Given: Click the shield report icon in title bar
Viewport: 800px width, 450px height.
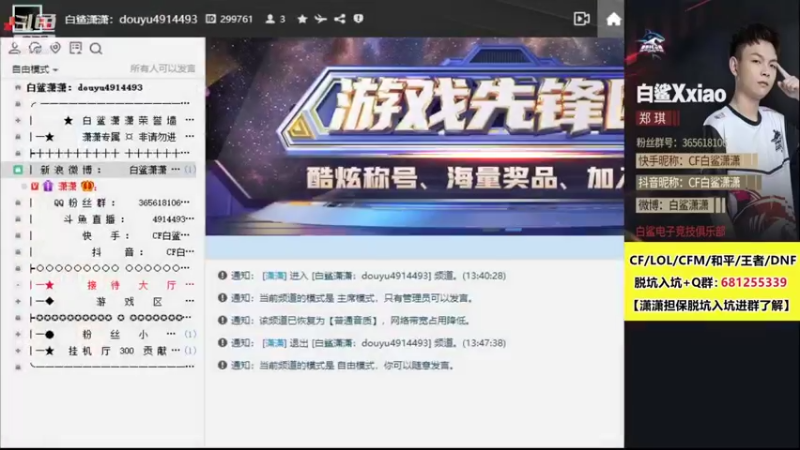Looking at the screenshot, I should 359,18.
